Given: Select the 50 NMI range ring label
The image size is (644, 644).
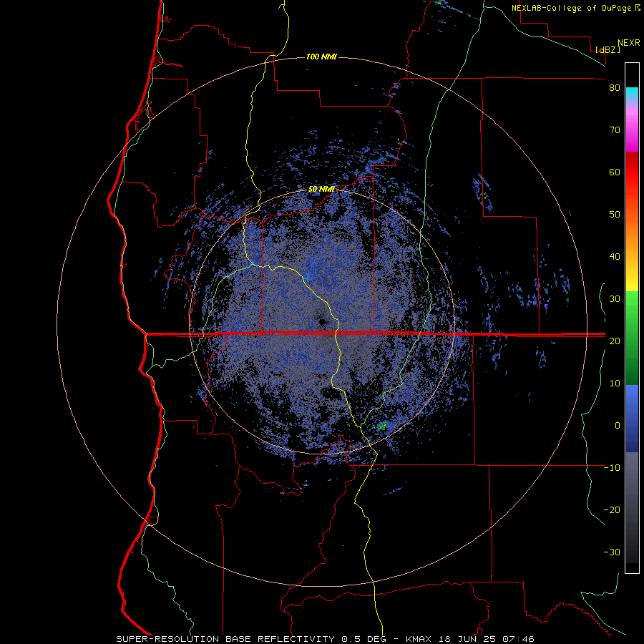Looking at the screenshot, I should coord(321,190).
